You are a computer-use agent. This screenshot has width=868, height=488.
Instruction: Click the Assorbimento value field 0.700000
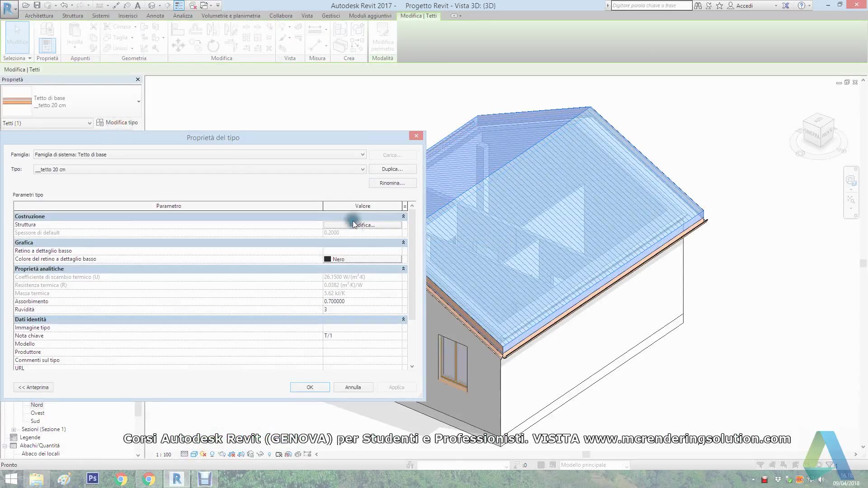point(362,301)
